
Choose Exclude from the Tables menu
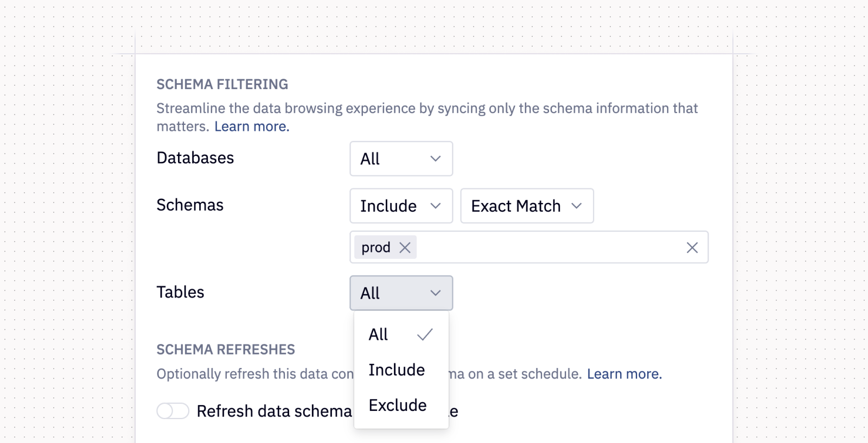coord(398,405)
